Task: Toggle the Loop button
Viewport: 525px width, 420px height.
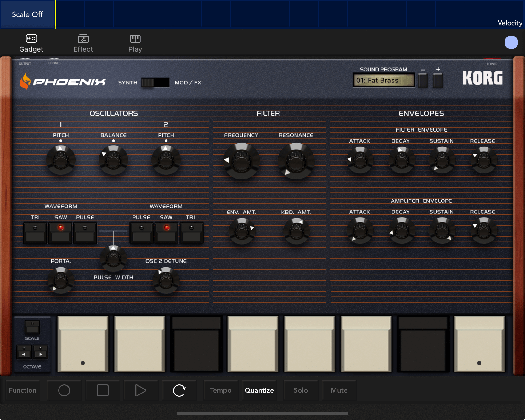Action: coord(179,390)
